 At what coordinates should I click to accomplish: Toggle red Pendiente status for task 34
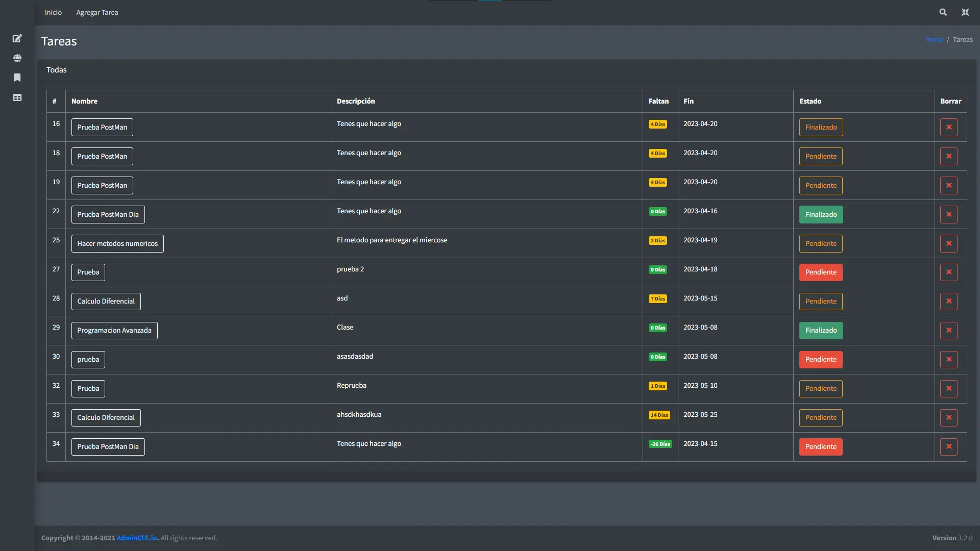(x=821, y=446)
